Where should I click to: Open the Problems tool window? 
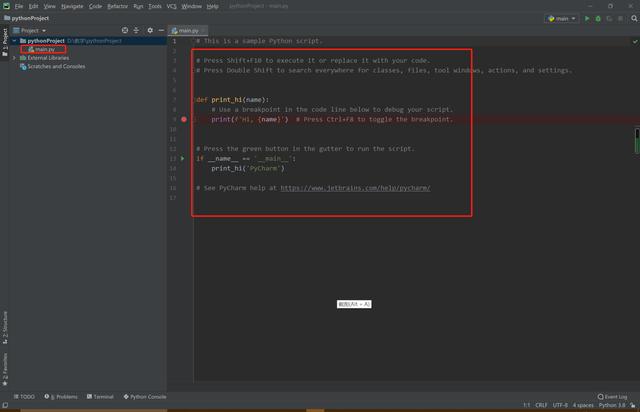[x=61, y=396]
